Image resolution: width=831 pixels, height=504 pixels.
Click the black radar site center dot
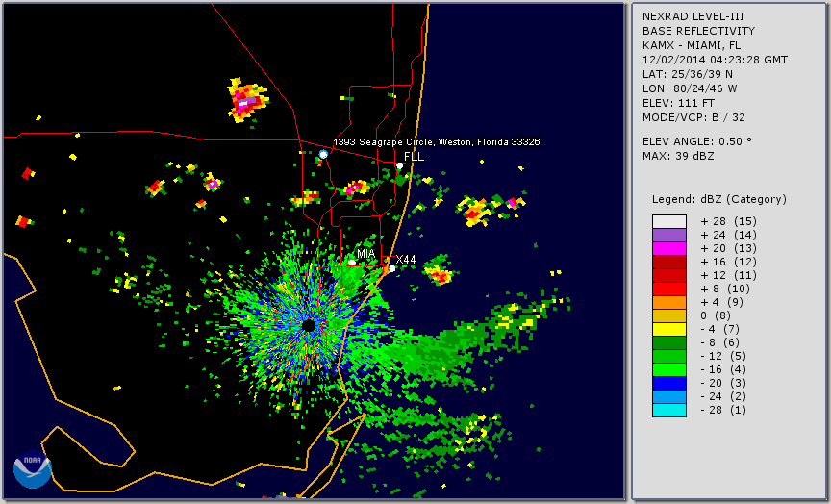click(x=309, y=325)
